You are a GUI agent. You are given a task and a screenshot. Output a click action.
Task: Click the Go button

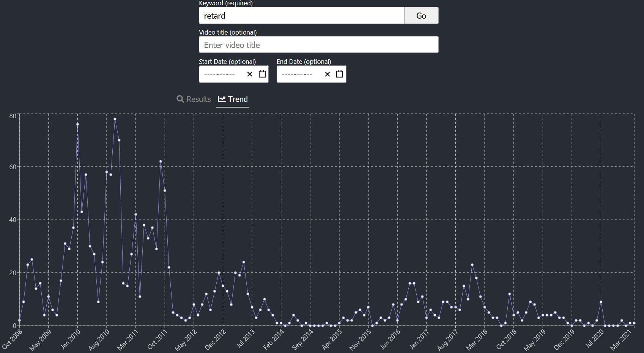coord(421,16)
